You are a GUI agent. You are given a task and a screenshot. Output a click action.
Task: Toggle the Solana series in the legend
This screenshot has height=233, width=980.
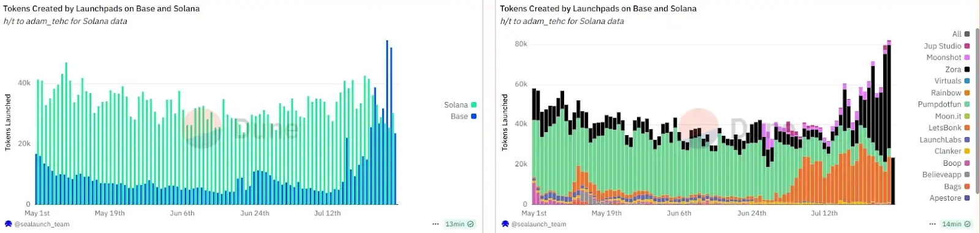click(x=460, y=105)
